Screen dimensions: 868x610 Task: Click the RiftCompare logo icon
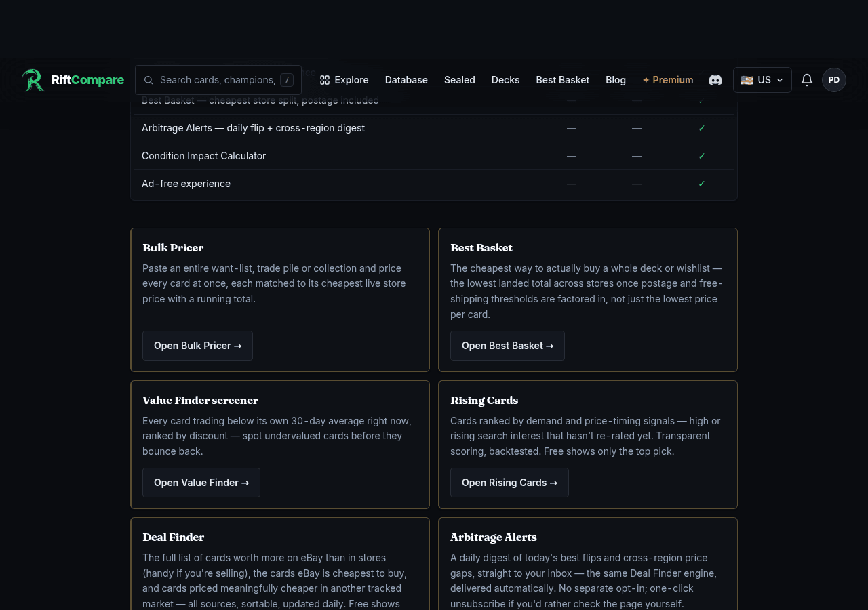[33, 80]
